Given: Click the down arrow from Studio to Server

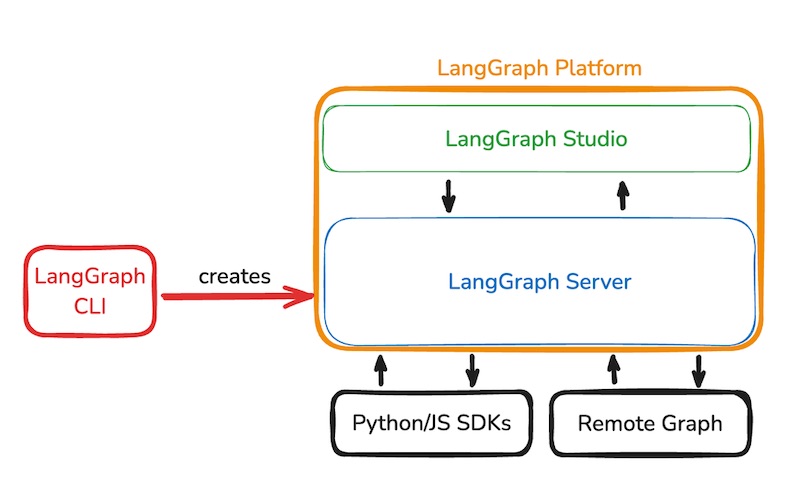Looking at the screenshot, I should click(448, 196).
